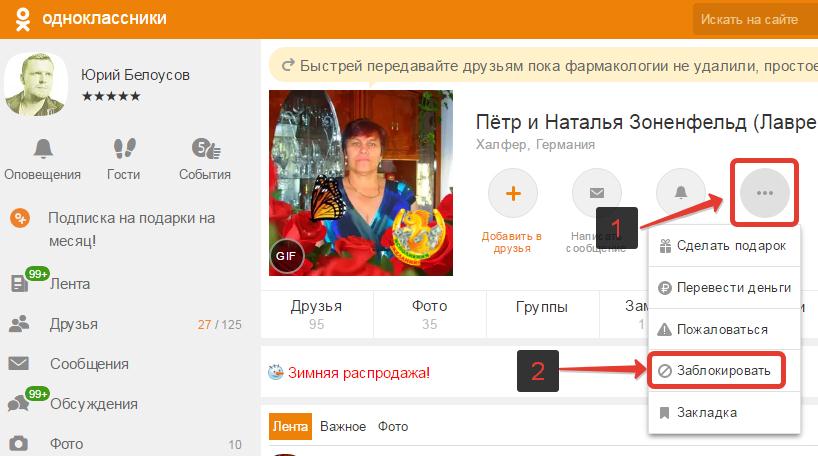Open the three-dots more actions button
The height and width of the screenshot is (456, 818).
tap(765, 193)
